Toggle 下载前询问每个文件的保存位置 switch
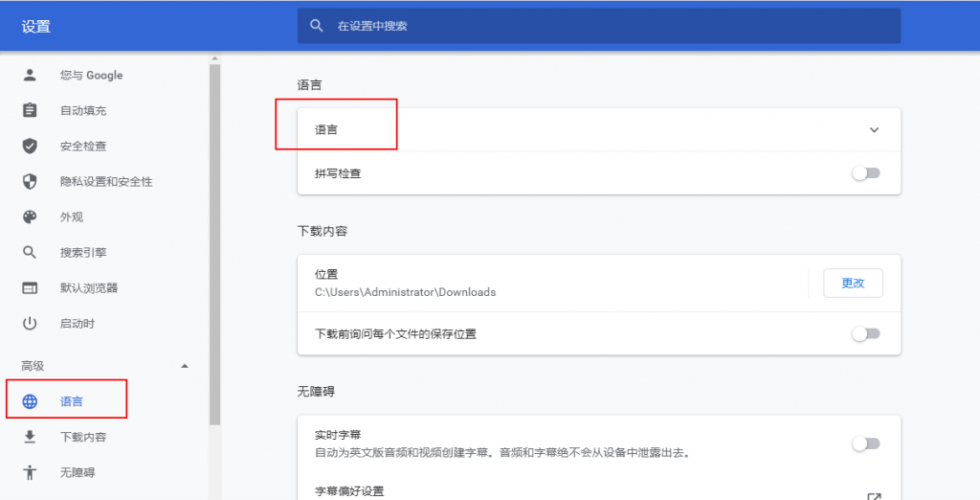Viewport: 980px width, 500px height. click(x=865, y=333)
